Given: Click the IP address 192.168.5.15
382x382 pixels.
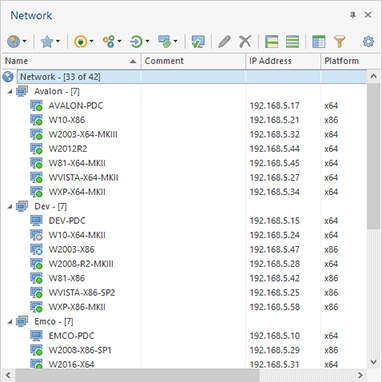Looking at the screenshot, I should [x=275, y=220].
